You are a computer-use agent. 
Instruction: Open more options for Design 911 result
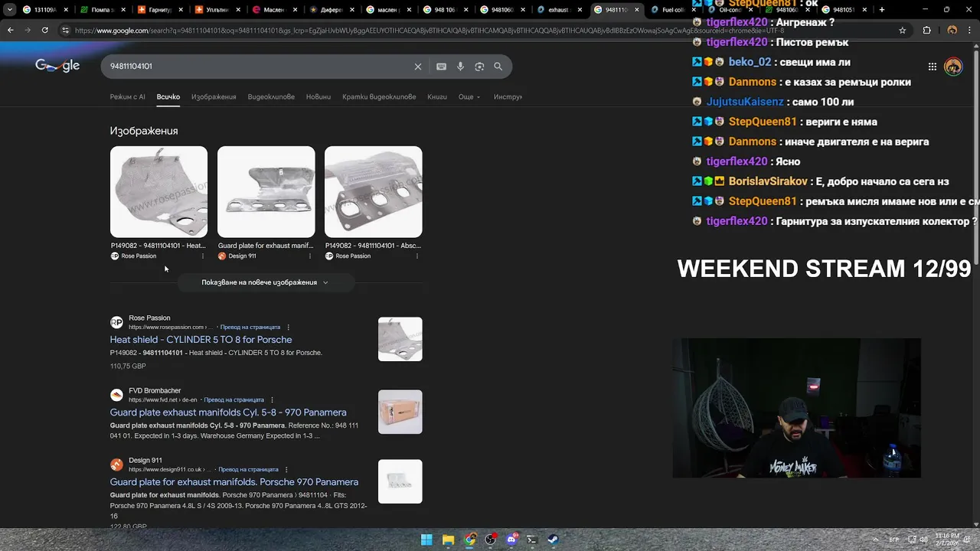pyautogui.click(x=286, y=470)
